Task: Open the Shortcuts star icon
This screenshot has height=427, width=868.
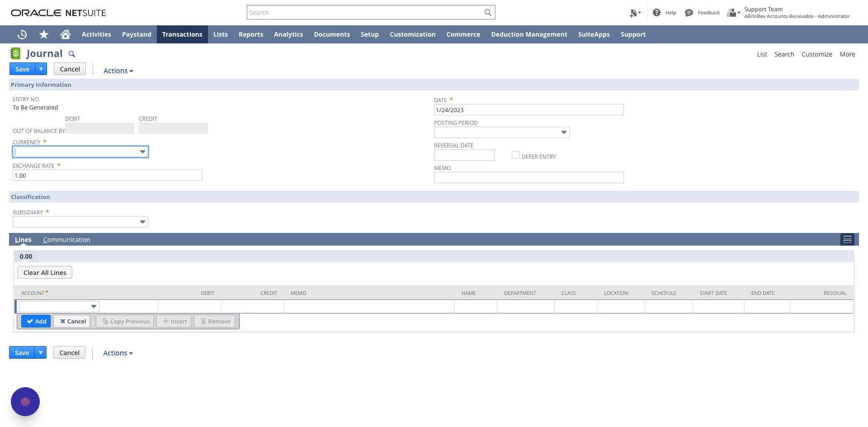Action: 44,34
